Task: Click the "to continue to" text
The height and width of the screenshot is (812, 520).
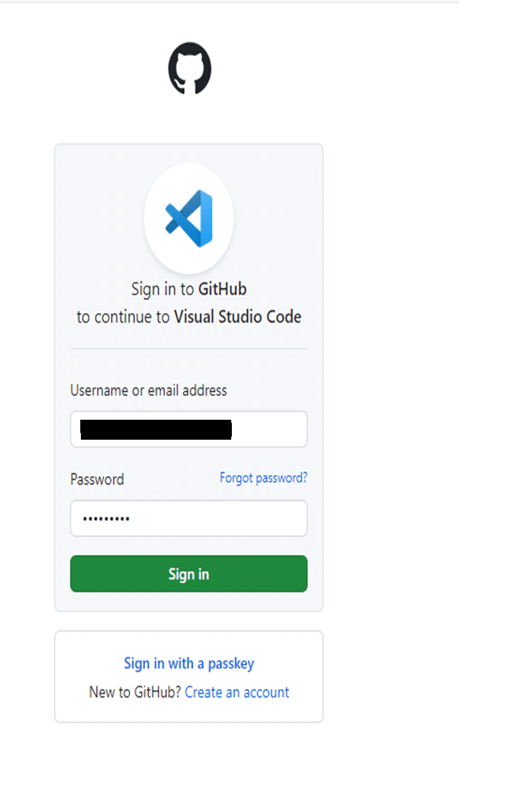Action: pos(123,317)
